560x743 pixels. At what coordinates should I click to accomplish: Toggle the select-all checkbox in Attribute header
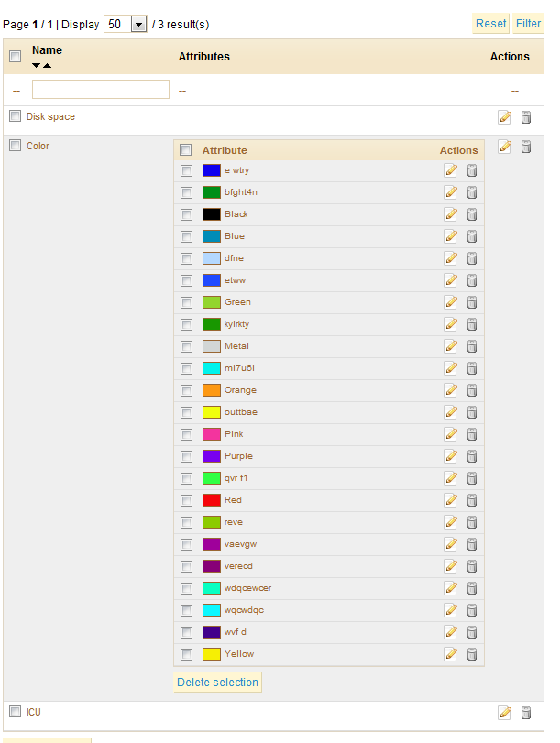tap(186, 150)
